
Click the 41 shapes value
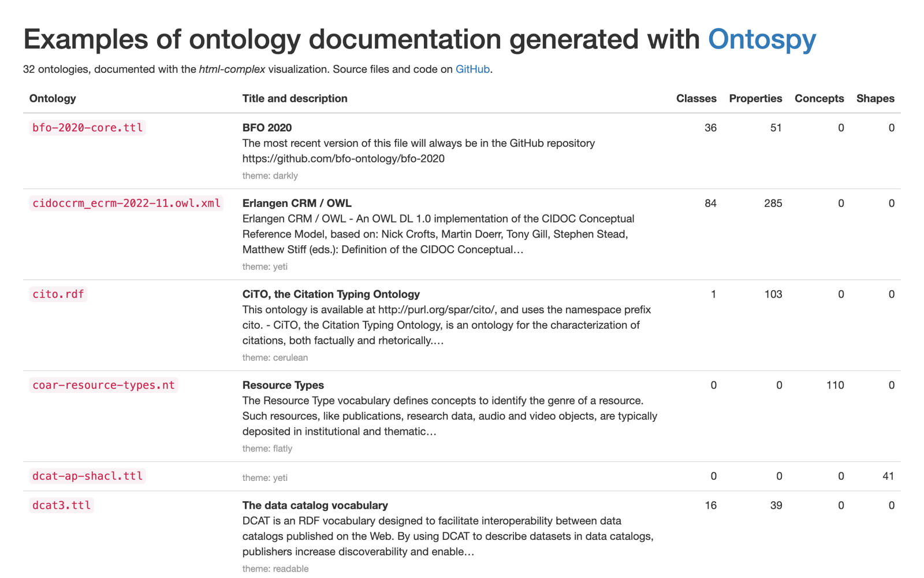888,476
